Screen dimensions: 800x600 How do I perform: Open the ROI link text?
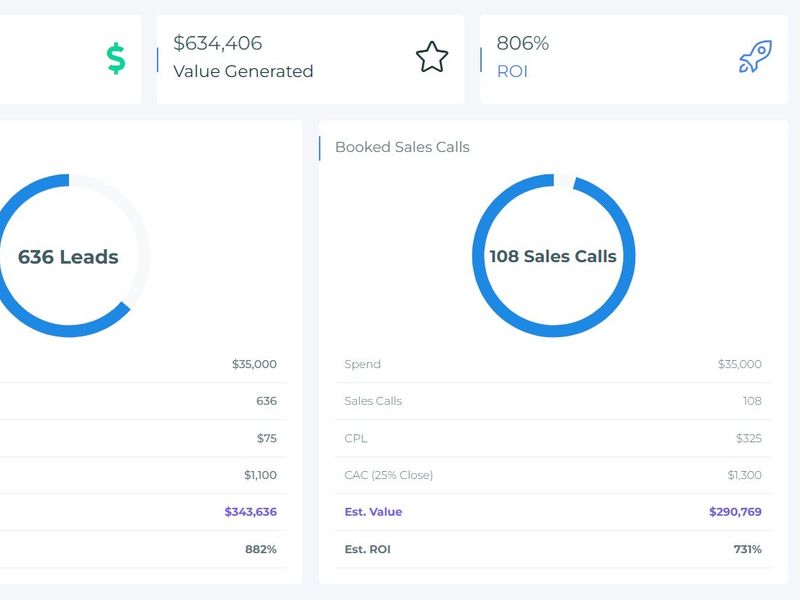click(x=512, y=72)
